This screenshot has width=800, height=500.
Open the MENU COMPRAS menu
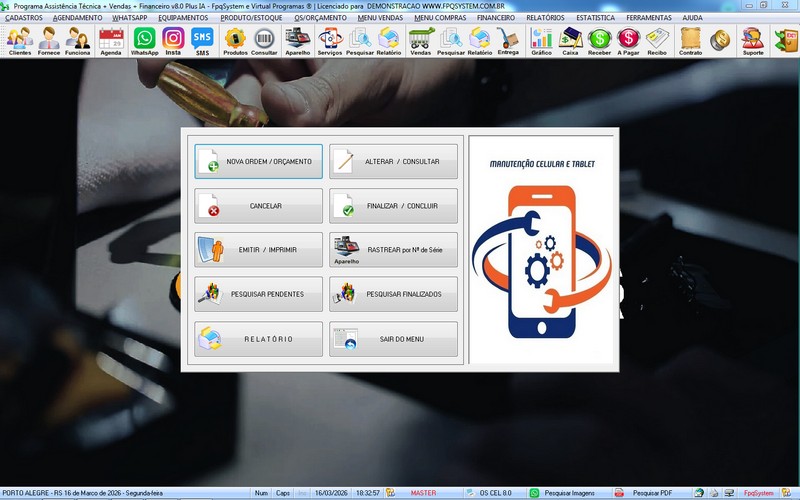click(440, 17)
